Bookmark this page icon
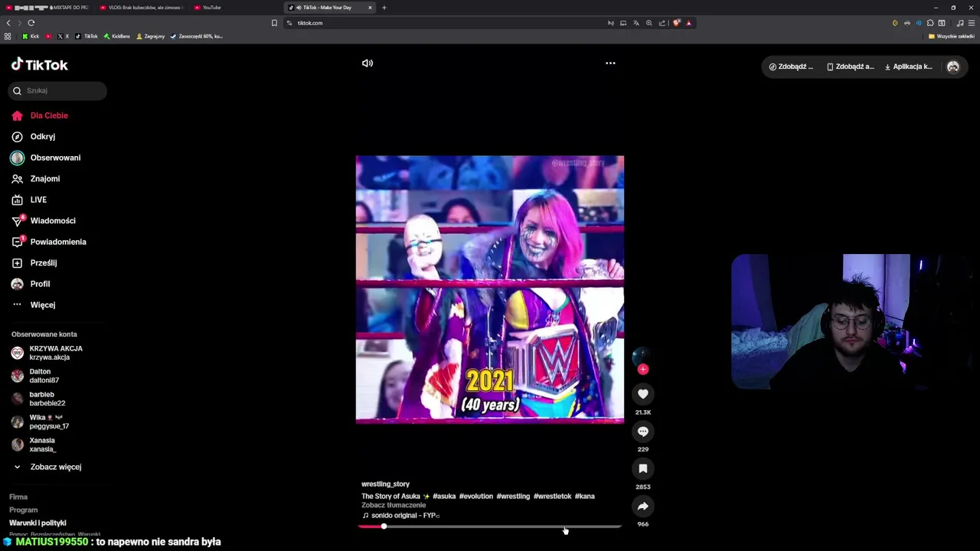This screenshot has width=980, height=551. (x=274, y=23)
